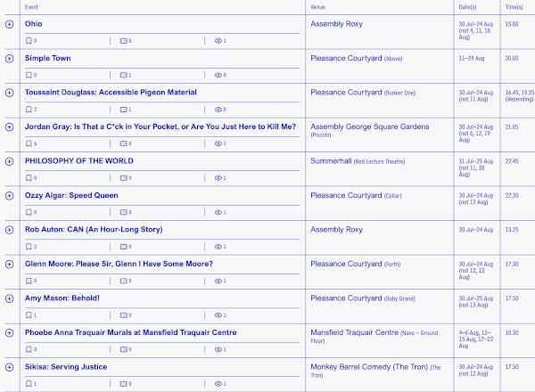The height and width of the screenshot is (392, 535).
Task: Open PHILOSOPHY OF THE WORLD event
Action: pyautogui.click(x=79, y=161)
